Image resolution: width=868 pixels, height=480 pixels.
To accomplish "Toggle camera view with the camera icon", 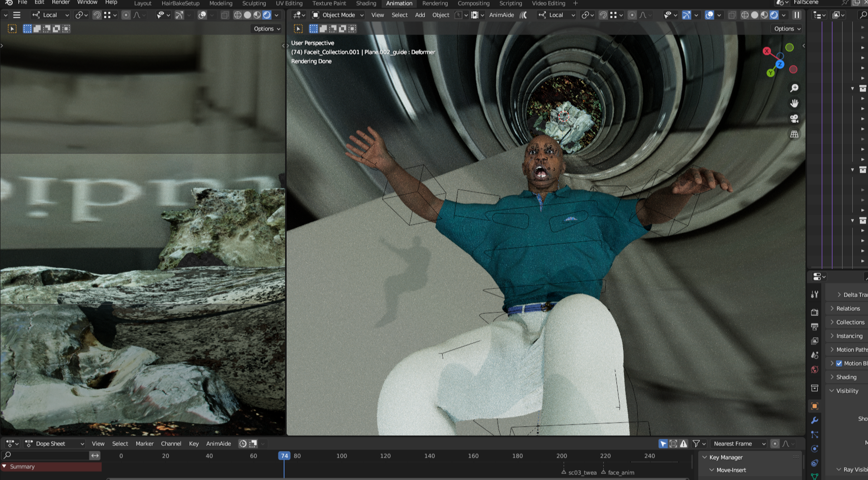I will click(794, 119).
